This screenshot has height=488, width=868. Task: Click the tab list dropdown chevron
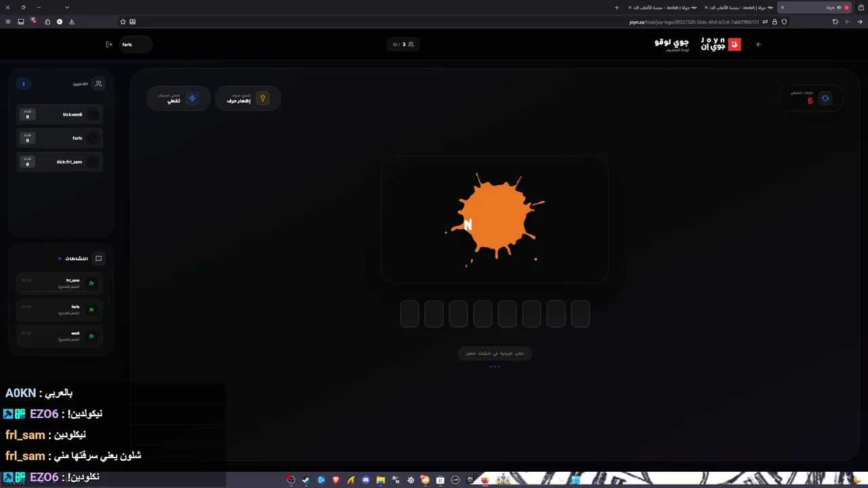coord(66,7)
